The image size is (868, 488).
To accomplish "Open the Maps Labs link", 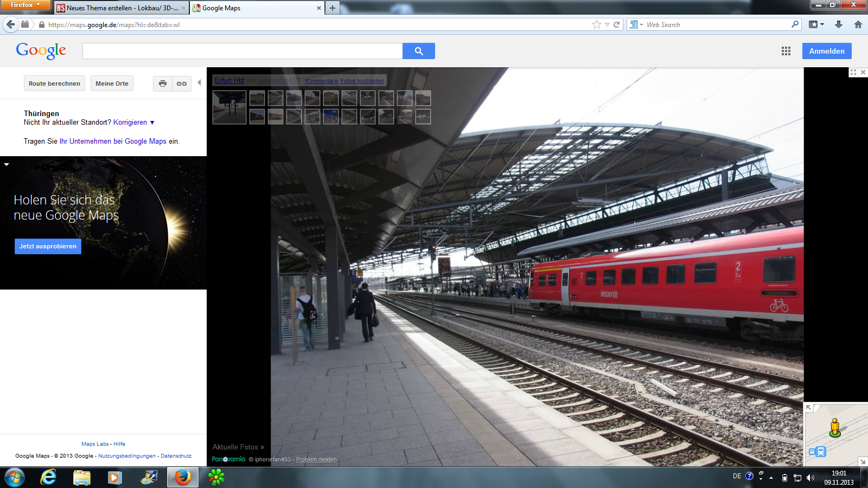I will (x=95, y=444).
